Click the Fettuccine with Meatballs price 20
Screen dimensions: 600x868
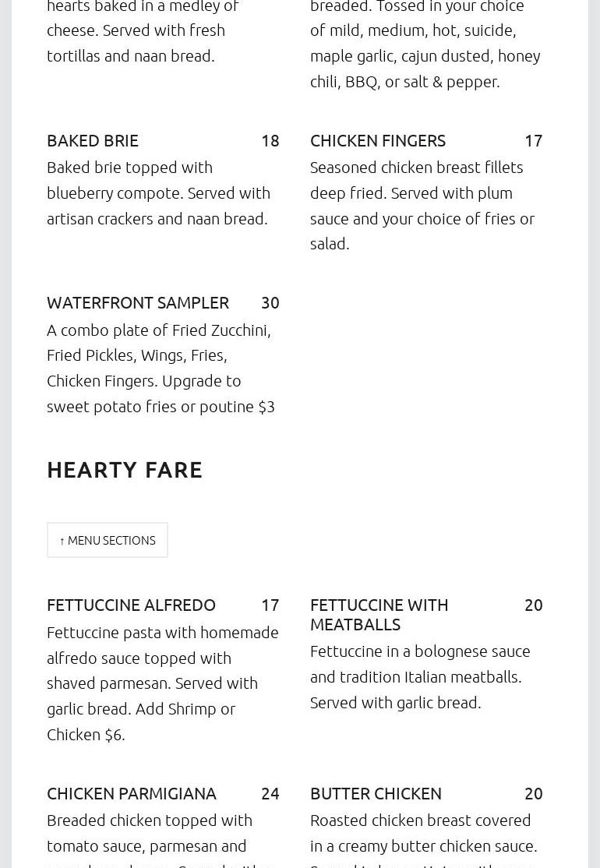click(x=533, y=605)
